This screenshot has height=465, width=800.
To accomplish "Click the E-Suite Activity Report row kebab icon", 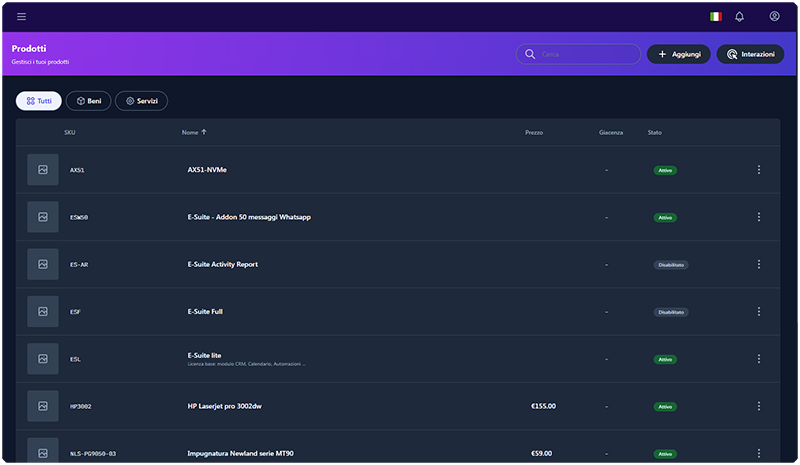I will [759, 264].
